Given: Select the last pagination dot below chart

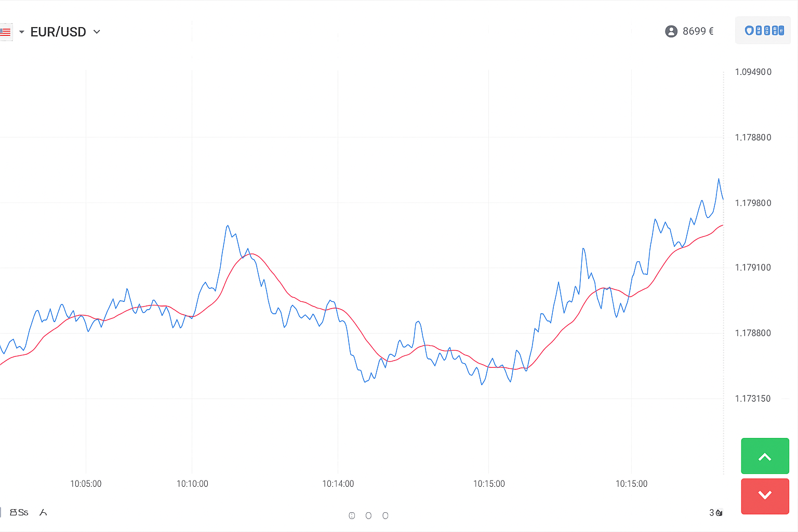Looking at the screenshot, I should (385, 515).
